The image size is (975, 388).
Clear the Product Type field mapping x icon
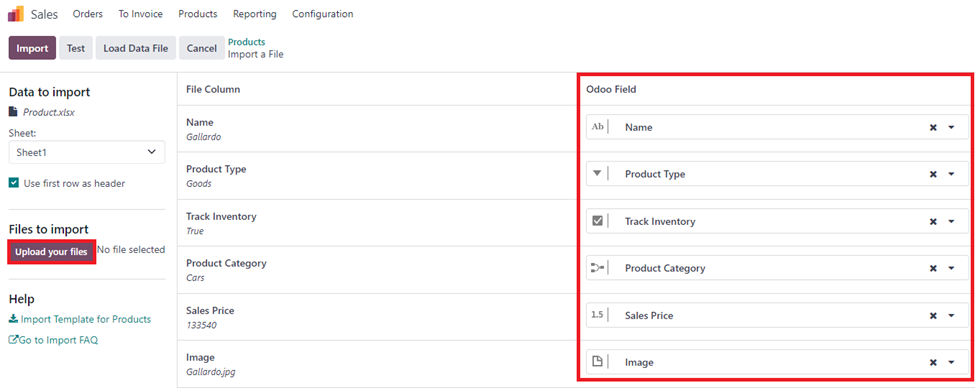point(933,174)
